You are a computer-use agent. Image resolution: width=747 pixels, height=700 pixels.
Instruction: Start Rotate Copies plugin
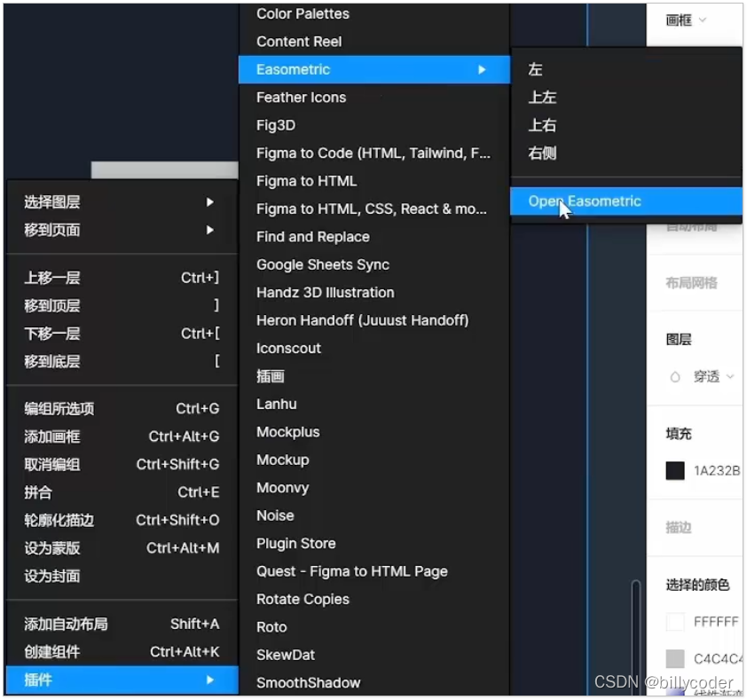[x=374, y=600]
